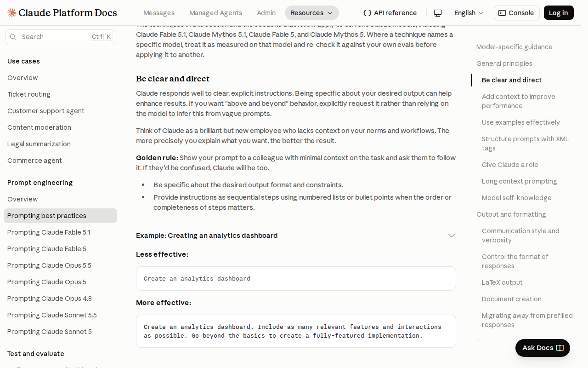The width and height of the screenshot is (588, 368).
Task: Open Prompting Claude Sonnet 5.5 page
Action: tap(60, 315)
